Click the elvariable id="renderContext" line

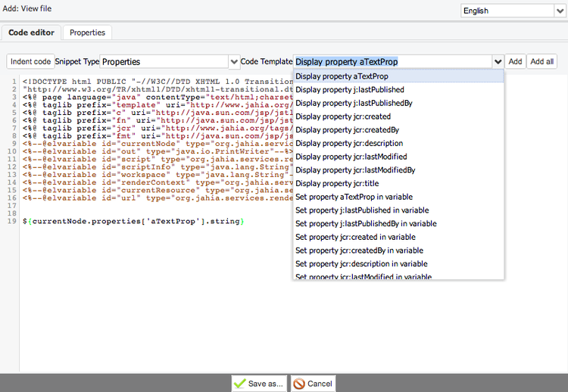tap(158, 182)
